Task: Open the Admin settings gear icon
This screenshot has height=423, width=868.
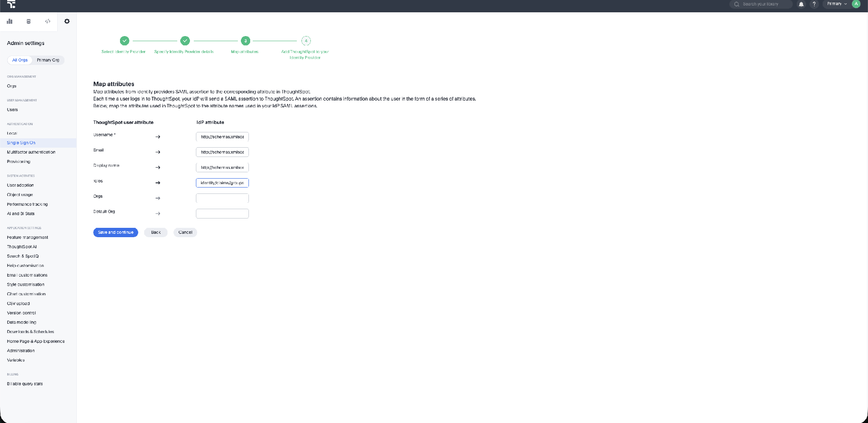Action: click(x=67, y=21)
